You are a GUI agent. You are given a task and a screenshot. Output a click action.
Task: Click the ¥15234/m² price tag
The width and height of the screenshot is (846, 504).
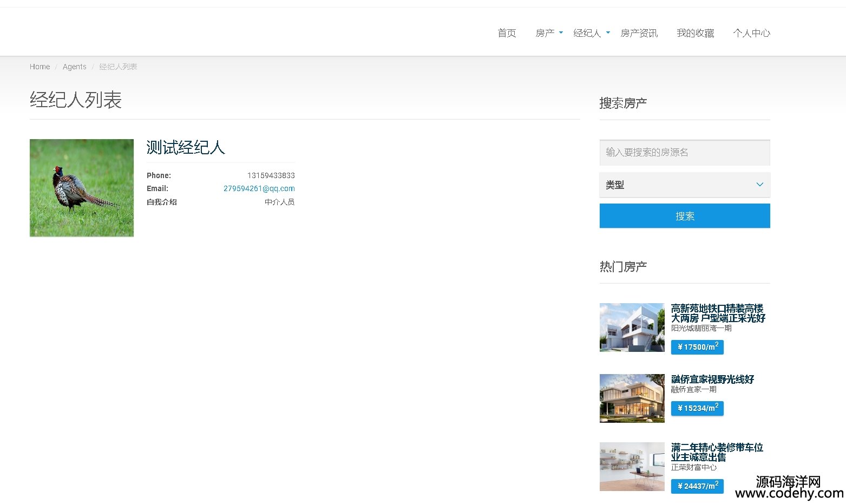coord(697,408)
